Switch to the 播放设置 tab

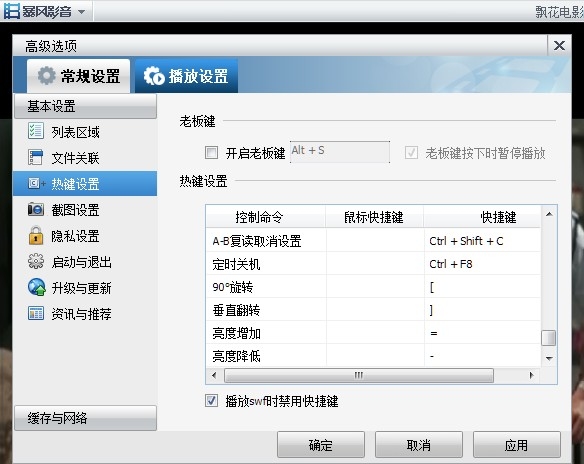pyautogui.click(x=186, y=76)
